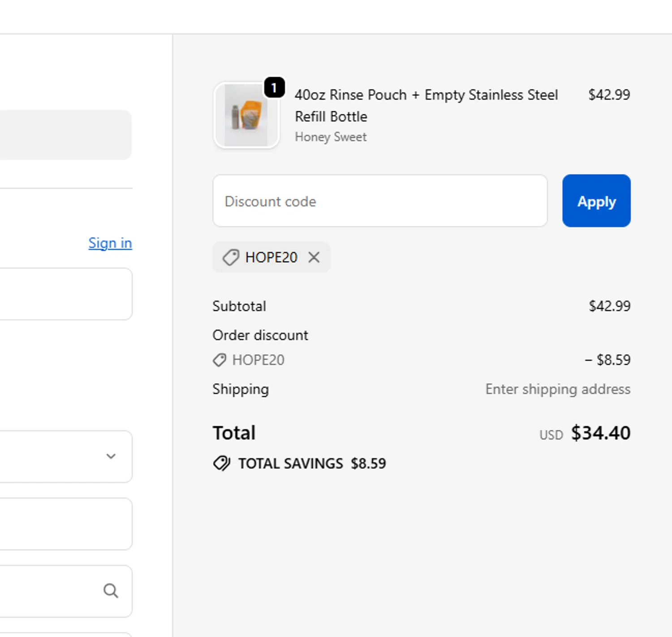
Task: Click the product title 40oz Rinse Pouch
Action: click(x=426, y=106)
